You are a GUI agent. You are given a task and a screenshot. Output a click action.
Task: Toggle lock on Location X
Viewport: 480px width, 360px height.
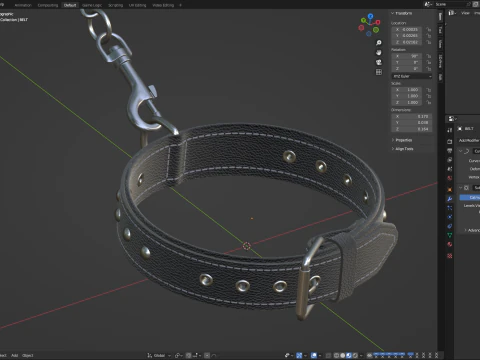point(429,29)
